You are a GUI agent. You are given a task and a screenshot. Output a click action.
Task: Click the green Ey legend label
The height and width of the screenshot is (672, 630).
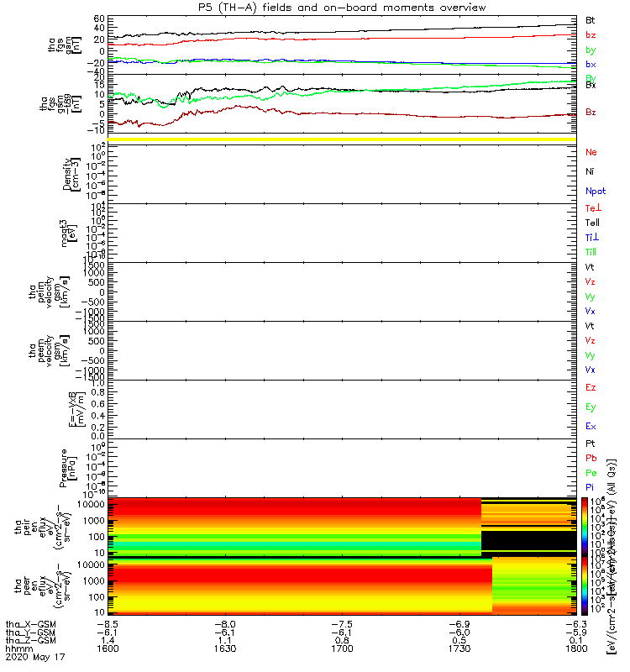coord(591,407)
